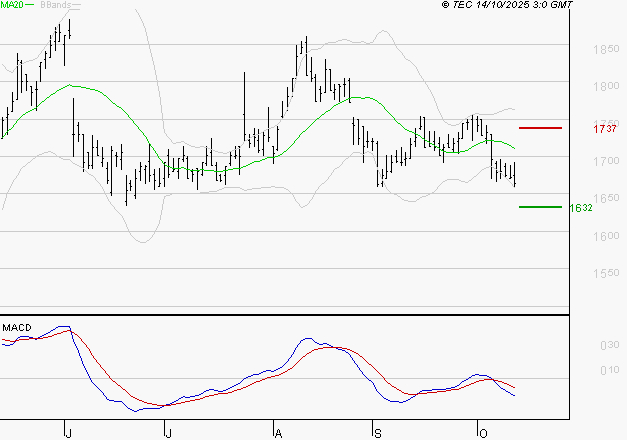This screenshot has width=627, height=440.
Task: Click the 010 MACD scale label
Action: coord(610,370)
